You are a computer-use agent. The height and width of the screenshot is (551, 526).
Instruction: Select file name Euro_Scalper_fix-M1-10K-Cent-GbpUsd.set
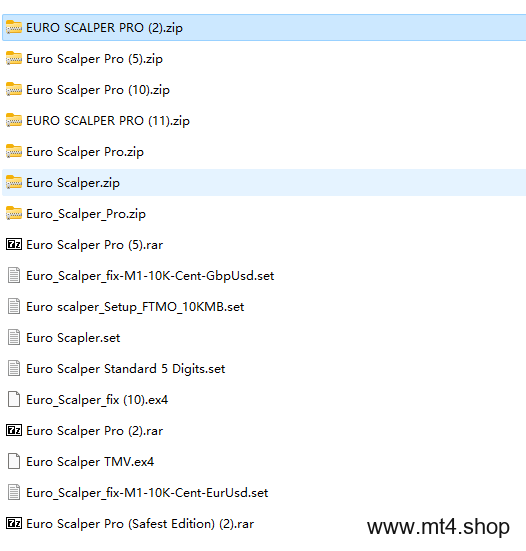coord(150,276)
